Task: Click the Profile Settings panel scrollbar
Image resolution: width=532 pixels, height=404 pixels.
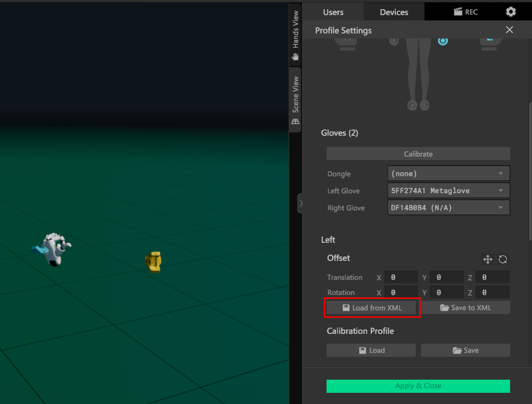Action: tap(530, 170)
